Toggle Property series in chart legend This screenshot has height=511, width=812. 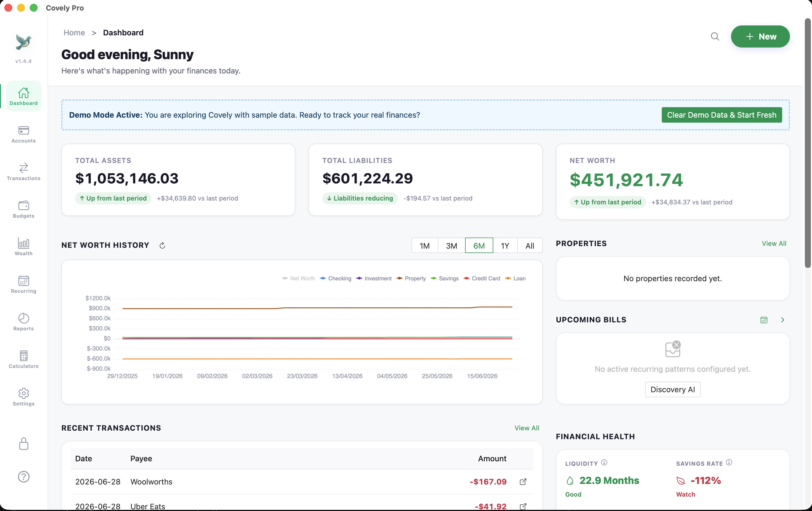coord(411,278)
